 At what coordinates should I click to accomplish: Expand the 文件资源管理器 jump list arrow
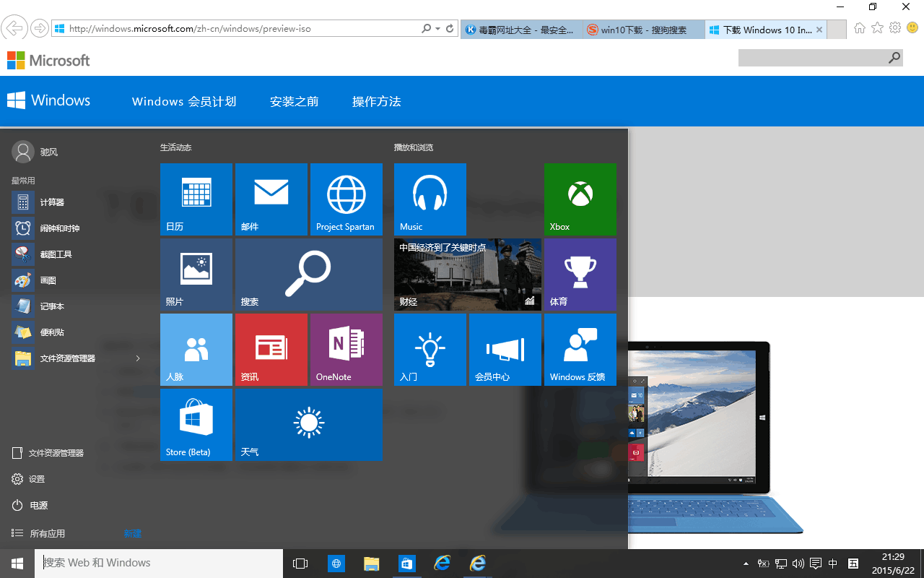tap(138, 358)
